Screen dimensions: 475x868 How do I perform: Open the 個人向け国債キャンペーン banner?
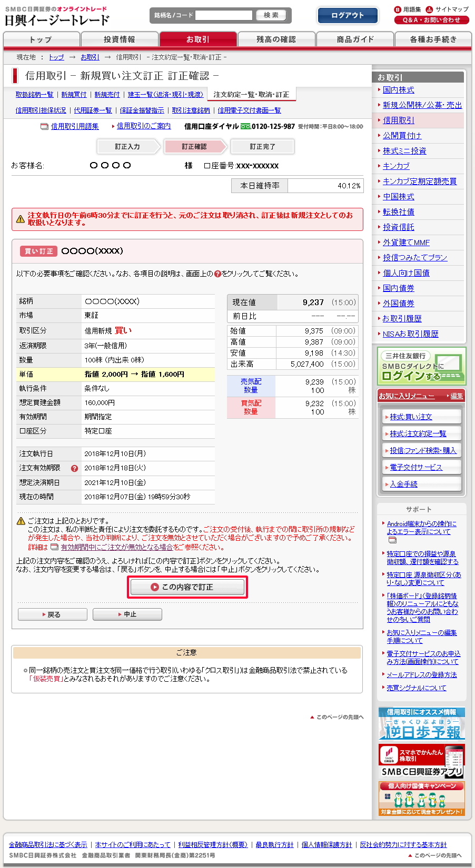pyautogui.click(x=421, y=799)
